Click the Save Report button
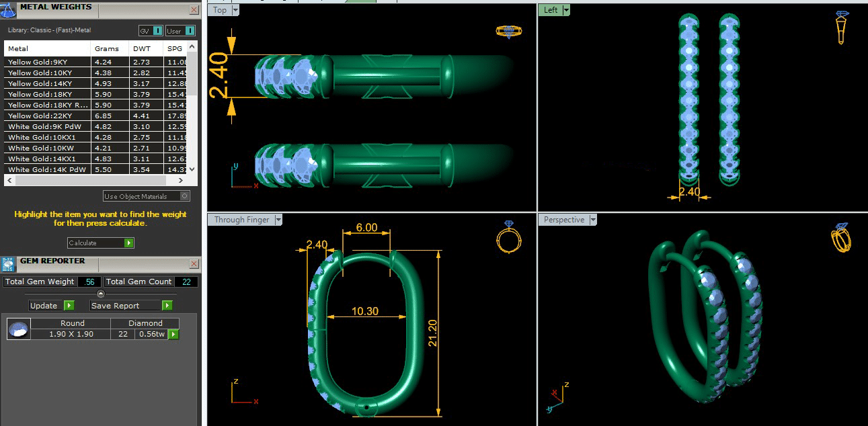This screenshot has height=426, width=868. point(131,305)
